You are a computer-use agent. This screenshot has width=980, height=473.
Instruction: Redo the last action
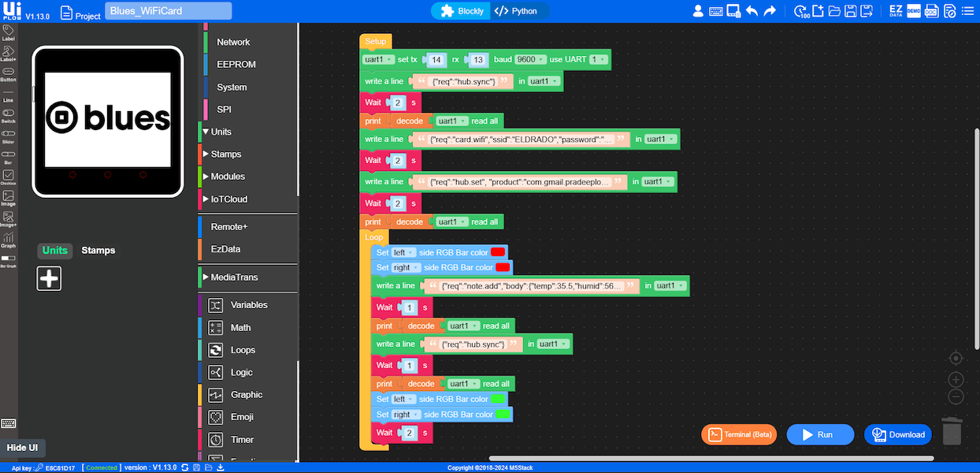tap(770, 11)
